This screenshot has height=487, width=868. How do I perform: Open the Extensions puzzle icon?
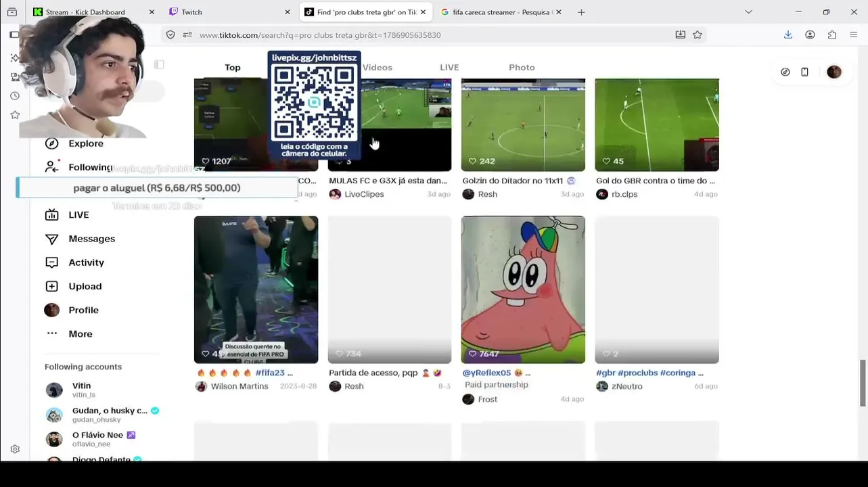click(832, 35)
